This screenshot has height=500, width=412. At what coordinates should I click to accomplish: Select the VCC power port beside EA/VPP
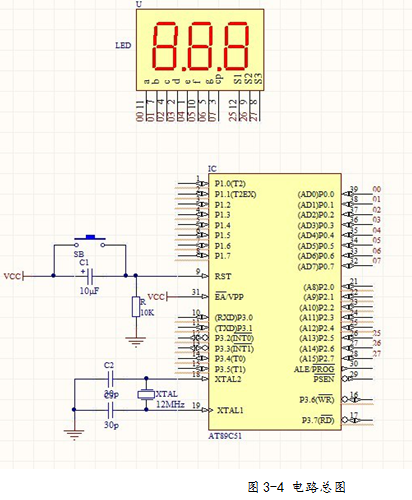coord(158,296)
